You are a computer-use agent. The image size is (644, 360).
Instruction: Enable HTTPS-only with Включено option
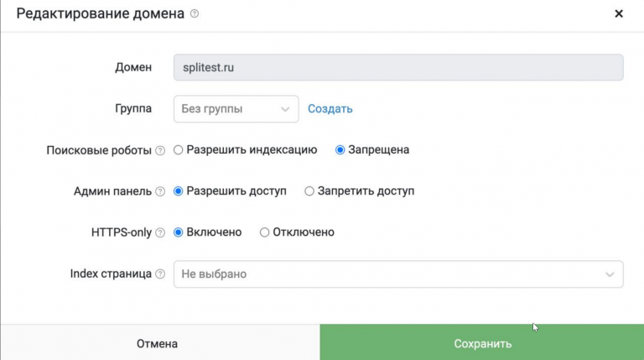[178, 232]
